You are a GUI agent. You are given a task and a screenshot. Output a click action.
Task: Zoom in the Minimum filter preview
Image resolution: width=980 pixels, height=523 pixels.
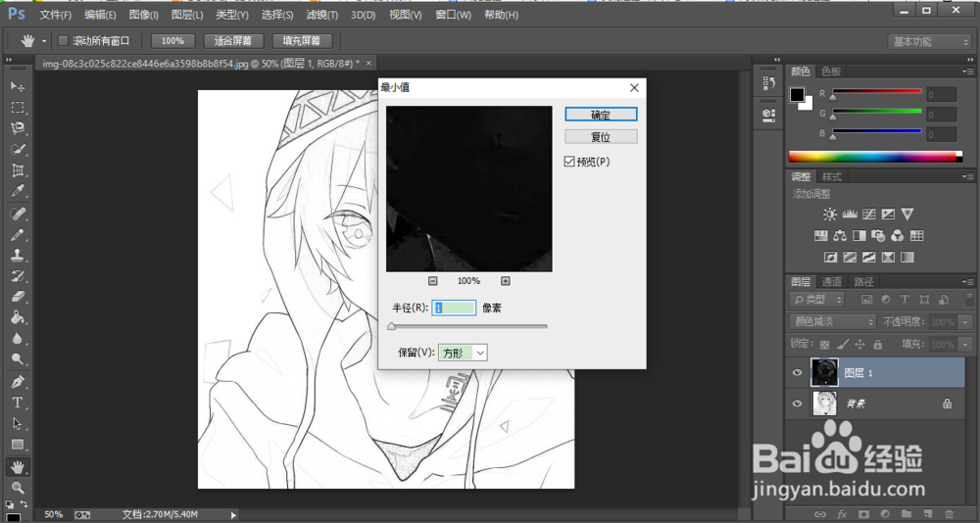(506, 281)
